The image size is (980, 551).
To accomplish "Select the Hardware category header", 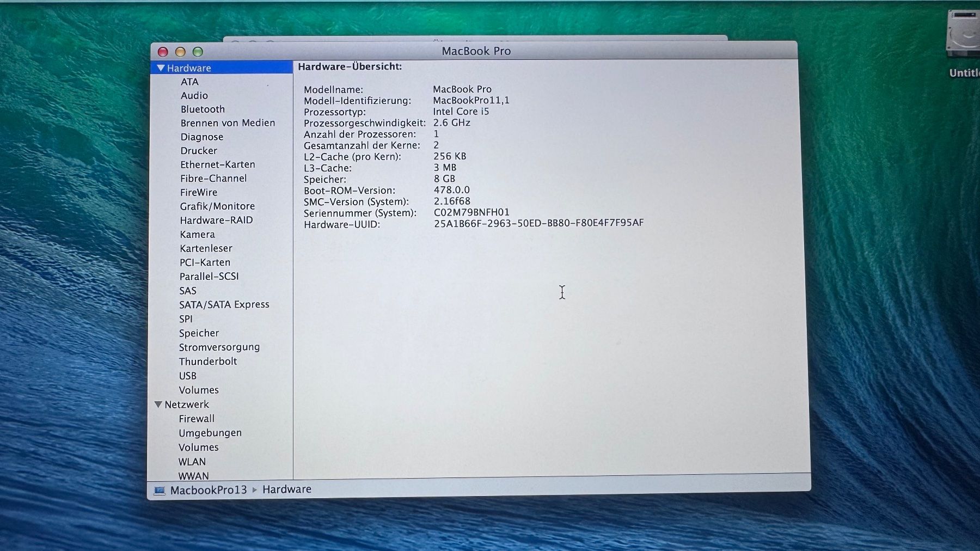I will [x=189, y=68].
